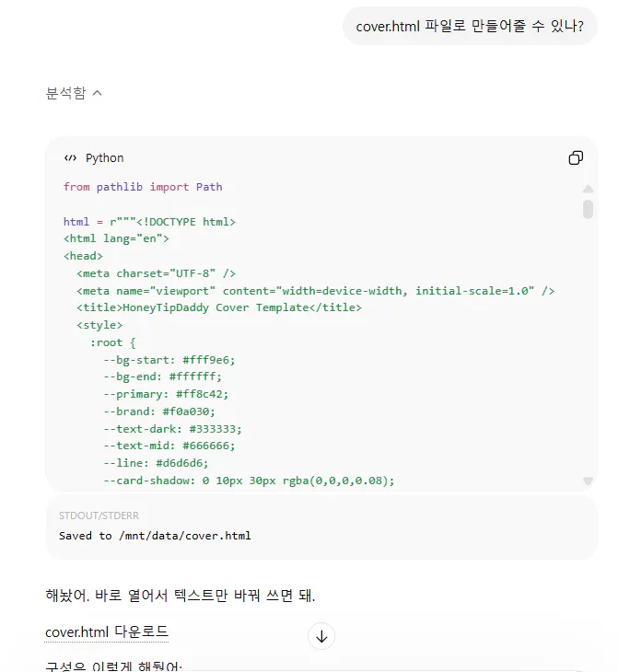Click the line 'from pathlib import Path'
The image size is (618, 672).
pyautogui.click(x=143, y=187)
